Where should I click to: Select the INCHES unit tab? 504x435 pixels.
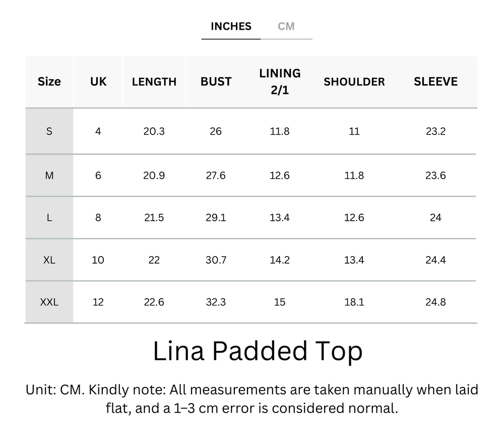point(230,26)
